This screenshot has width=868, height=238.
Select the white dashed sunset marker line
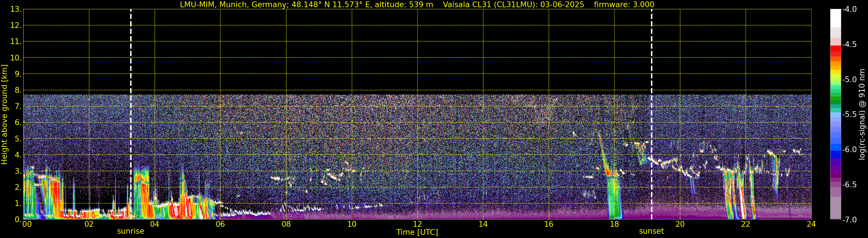pyautogui.click(x=651, y=114)
